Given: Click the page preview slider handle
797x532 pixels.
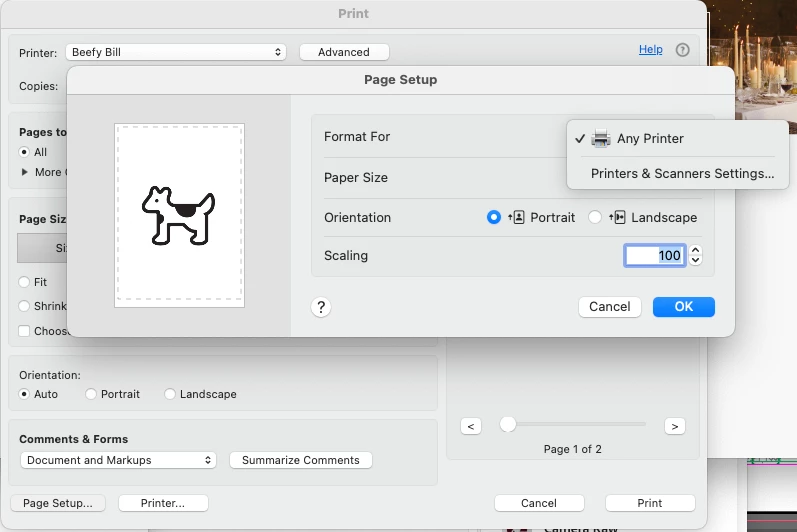Looking at the screenshot, I should [507, 424].
